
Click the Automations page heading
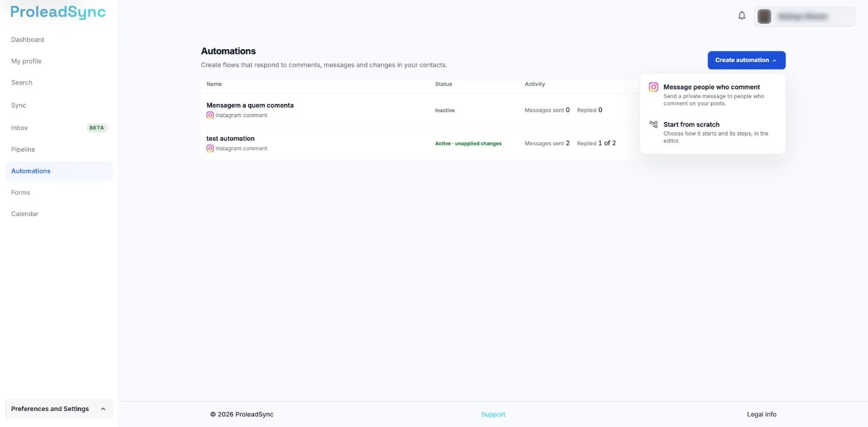point(228,51)
